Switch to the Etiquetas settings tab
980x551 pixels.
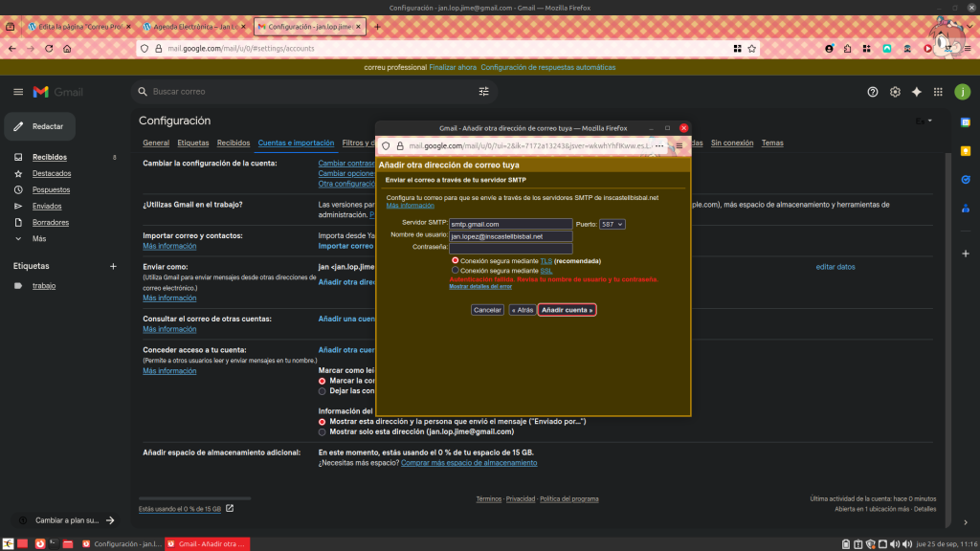192,143
